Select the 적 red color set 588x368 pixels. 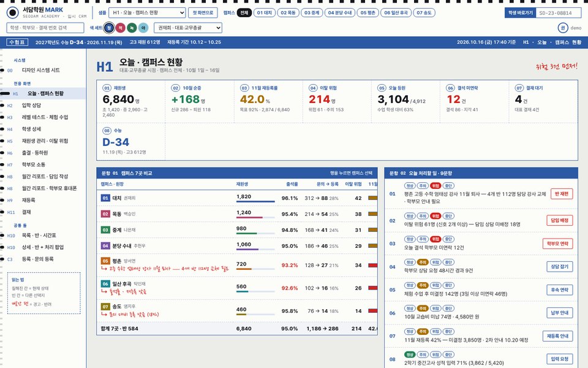121,28
